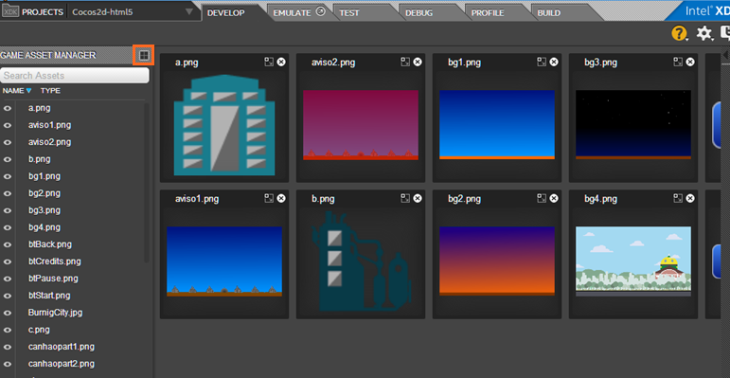Click the PROJECTS label
Screen dimensions: 730x378
click(x=42, y=12)
